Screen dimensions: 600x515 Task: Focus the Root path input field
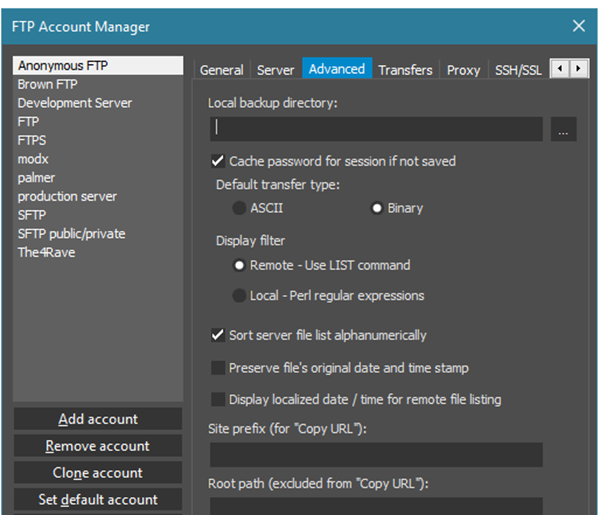click(x=376, y=506)
